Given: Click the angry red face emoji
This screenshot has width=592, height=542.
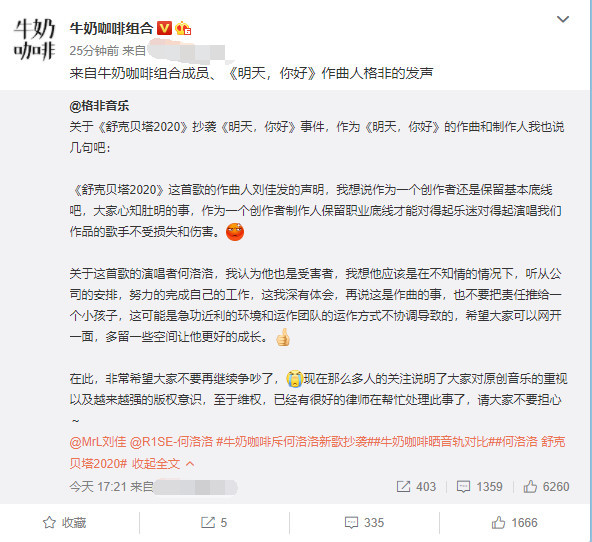Looking at the screenshot, I should click(235, 232).
